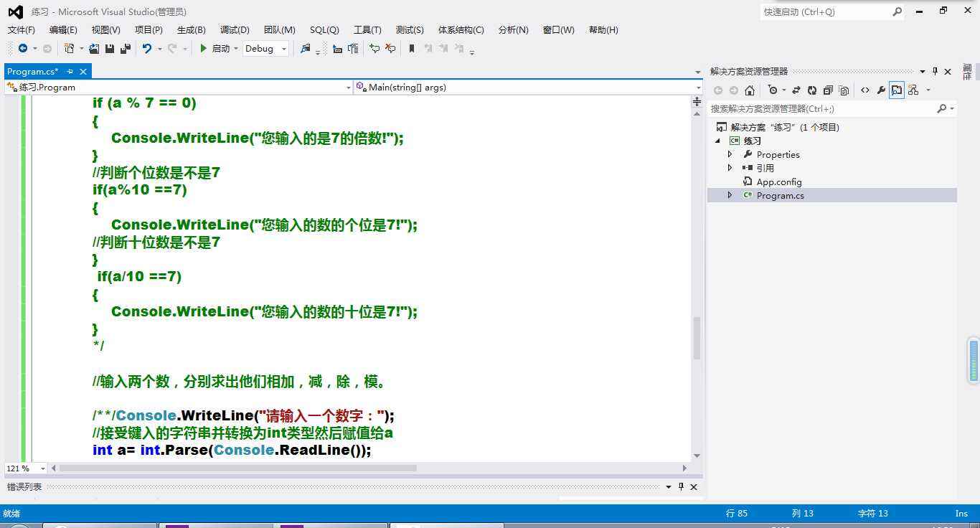Toggle auto-hide pin on Solution Explorer panel
Screen dimensions: 980x528
pos(935,71)
